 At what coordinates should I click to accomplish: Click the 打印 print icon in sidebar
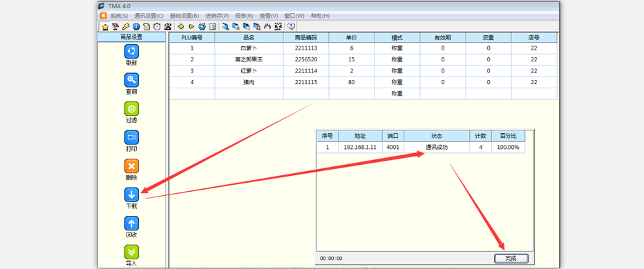tap(131, 137)
